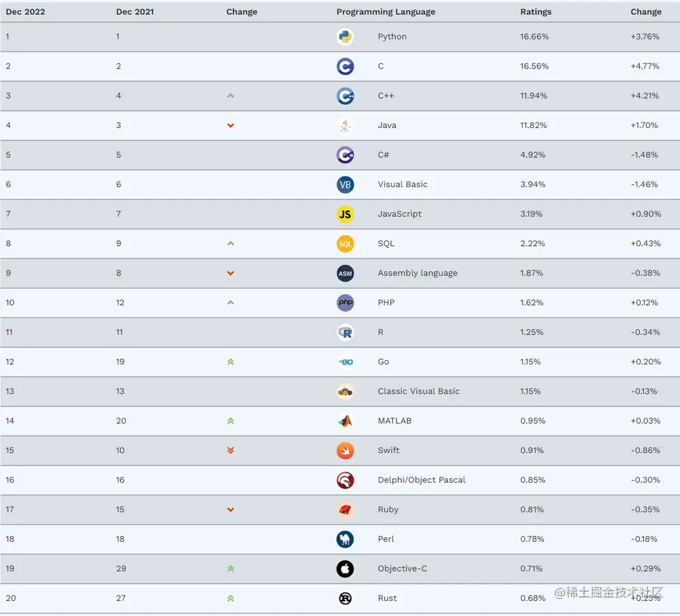The height and width of the screenshot is (616, 680).
Task: Click the Swift bird icon
Action: coord(345,451)
